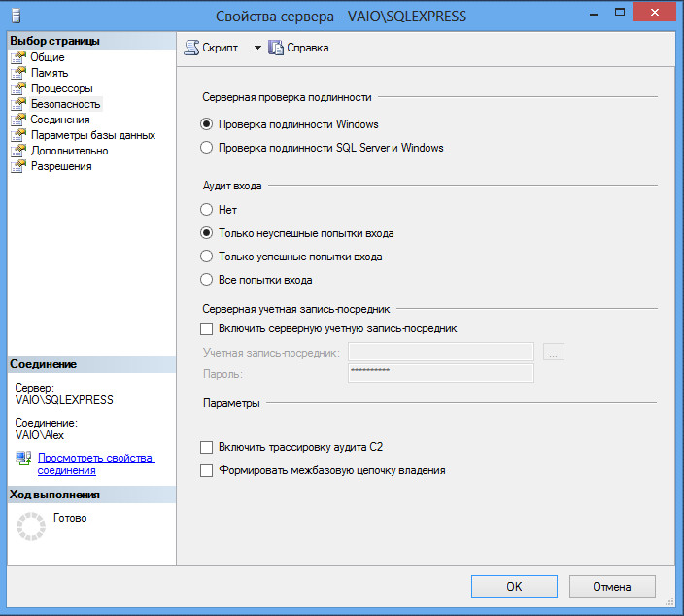Click the Скрипт scroll icon
This screenshot has height=616, width=684.
191,48
